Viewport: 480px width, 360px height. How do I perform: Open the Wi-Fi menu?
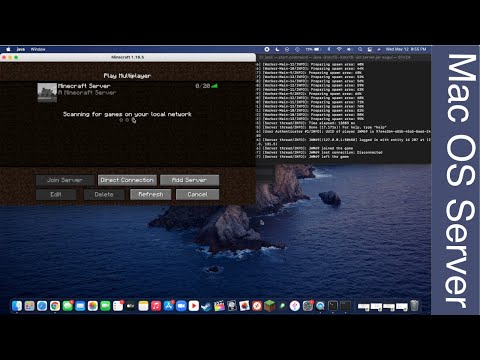(x=339, y=49)
